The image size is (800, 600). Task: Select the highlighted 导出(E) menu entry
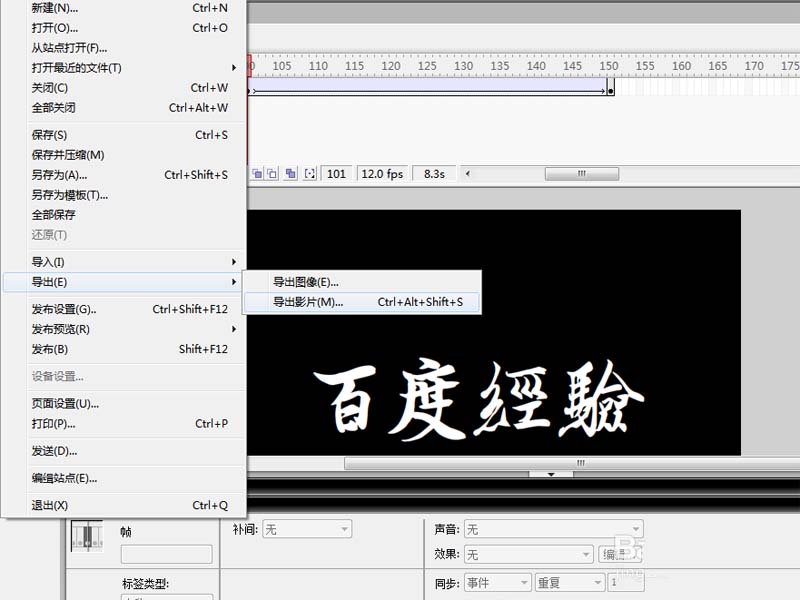[122, 282]
